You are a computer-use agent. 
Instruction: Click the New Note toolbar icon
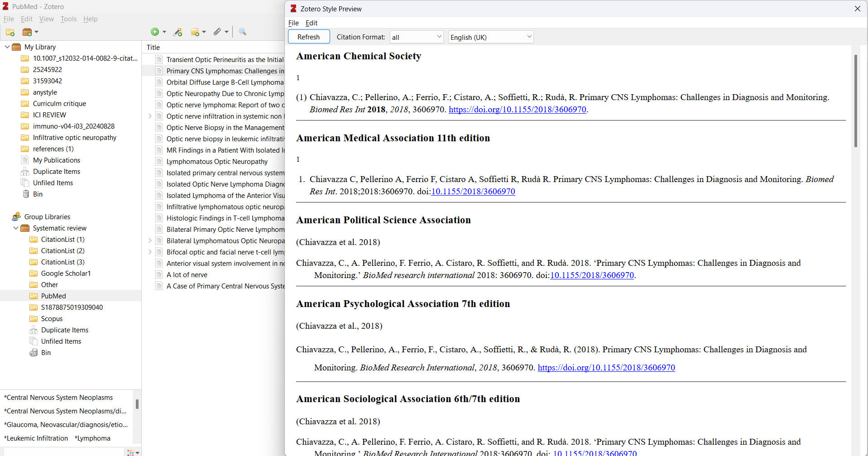pyautogui.click(x=195, y=32)
